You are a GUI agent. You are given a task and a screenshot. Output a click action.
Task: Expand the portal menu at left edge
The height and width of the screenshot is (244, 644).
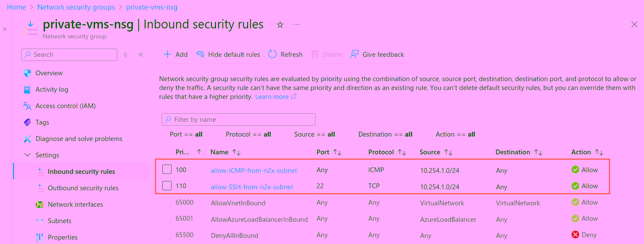5,29
